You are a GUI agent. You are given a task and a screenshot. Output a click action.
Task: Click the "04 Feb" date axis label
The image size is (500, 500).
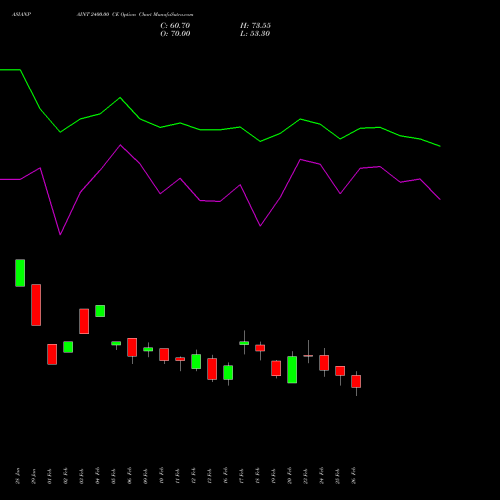(98, 476)
